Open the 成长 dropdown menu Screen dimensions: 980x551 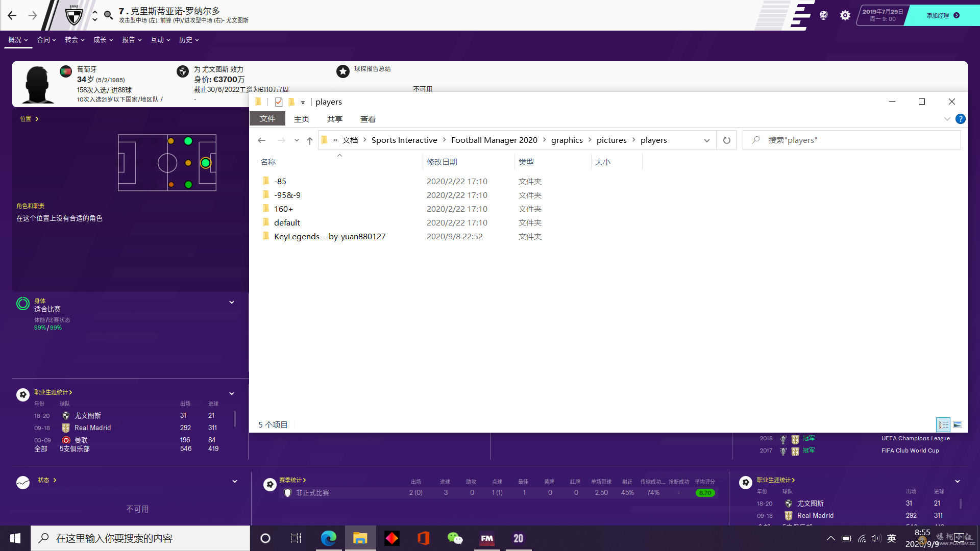(x=103, y=40)
